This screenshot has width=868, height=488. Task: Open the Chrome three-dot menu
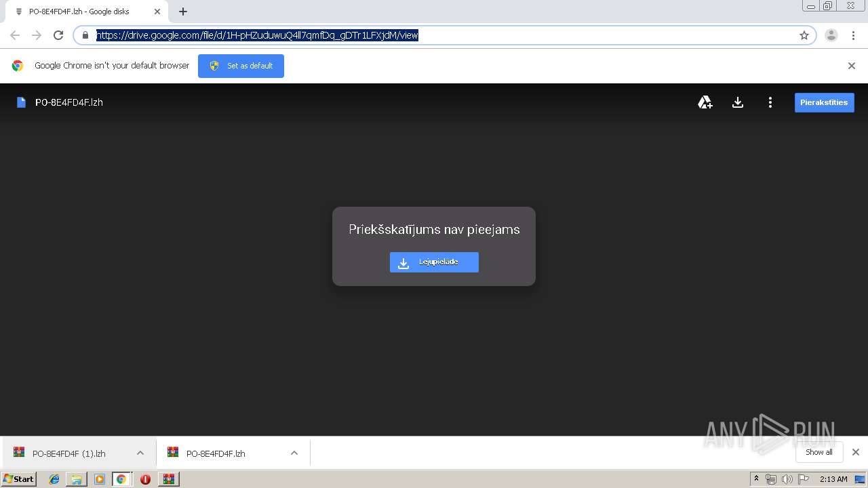[x=853, y=35]
